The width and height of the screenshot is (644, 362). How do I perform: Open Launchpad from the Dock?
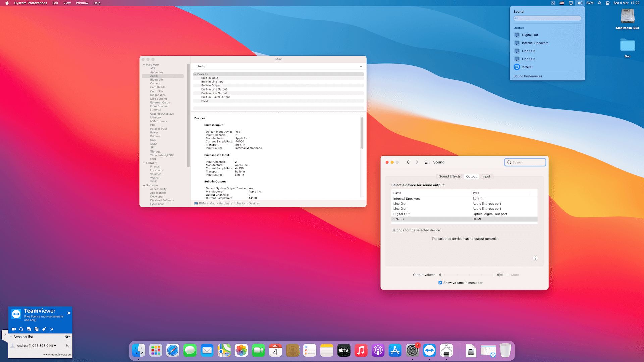[156, 351]
